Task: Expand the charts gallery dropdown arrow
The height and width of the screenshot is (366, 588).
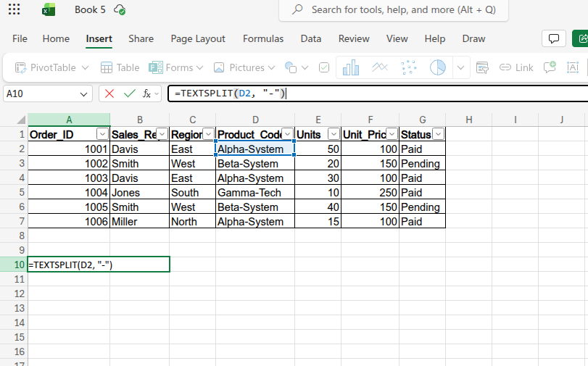Action: click(x=461, y=67)
